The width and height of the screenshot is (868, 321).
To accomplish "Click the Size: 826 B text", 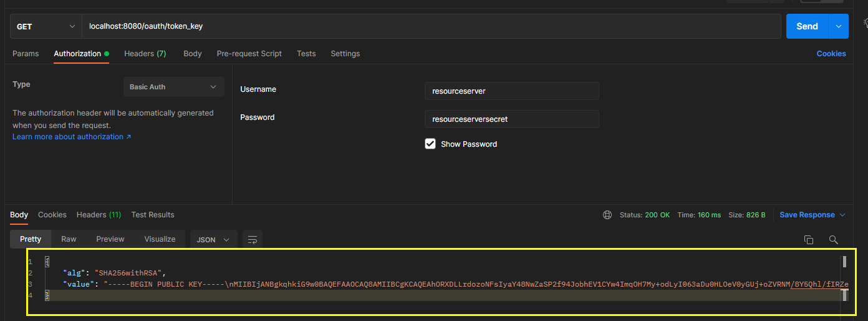I will coord(747,215).
